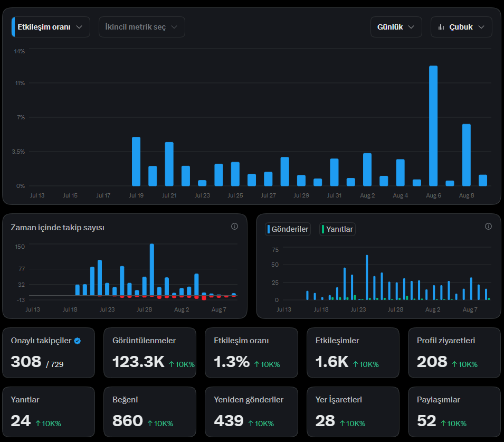
Task: Open info icon on follower count chart
Action: [235, 227]
